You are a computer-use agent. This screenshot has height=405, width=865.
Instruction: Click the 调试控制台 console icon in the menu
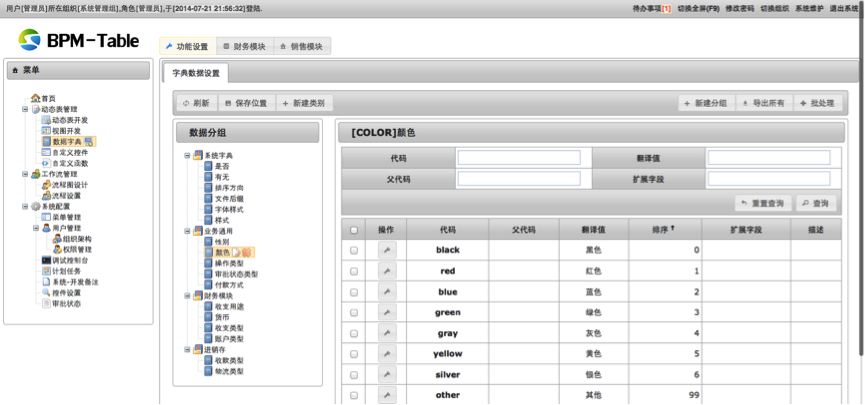46,260
